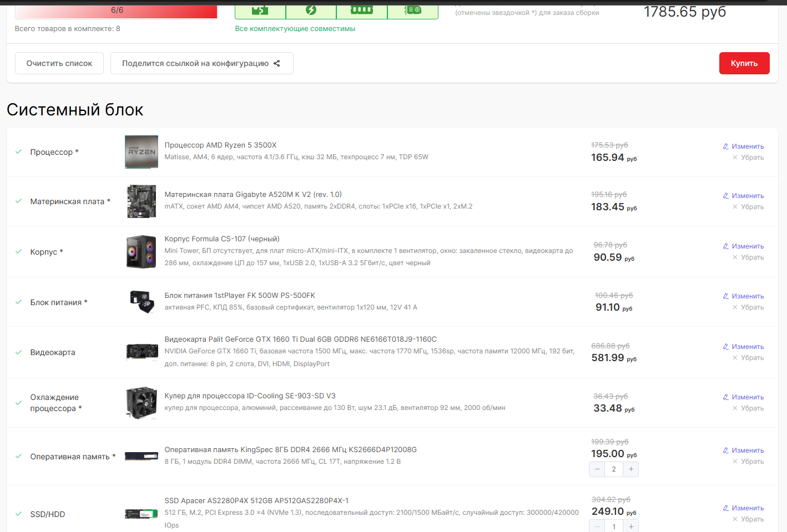Click the Процессор * category label
This screenshot has width=787, height=532.
54,152
